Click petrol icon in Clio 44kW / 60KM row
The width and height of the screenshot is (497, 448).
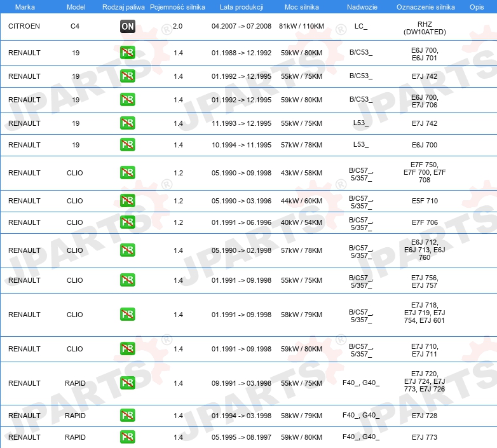128,201
